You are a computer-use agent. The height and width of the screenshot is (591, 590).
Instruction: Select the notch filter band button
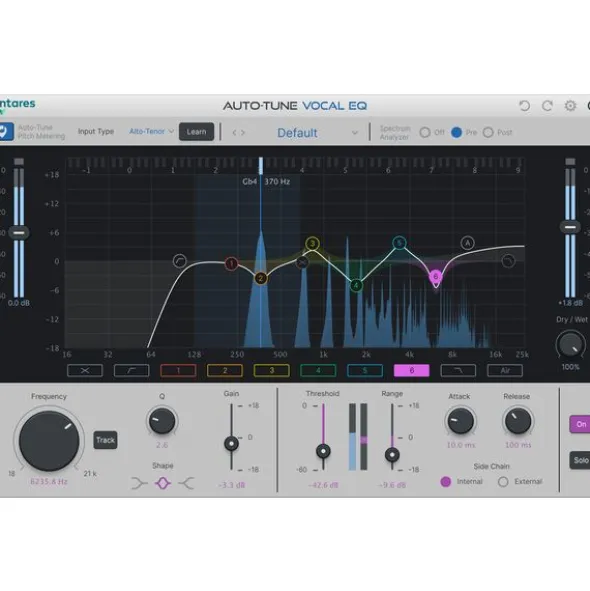(x=85, y=371)
